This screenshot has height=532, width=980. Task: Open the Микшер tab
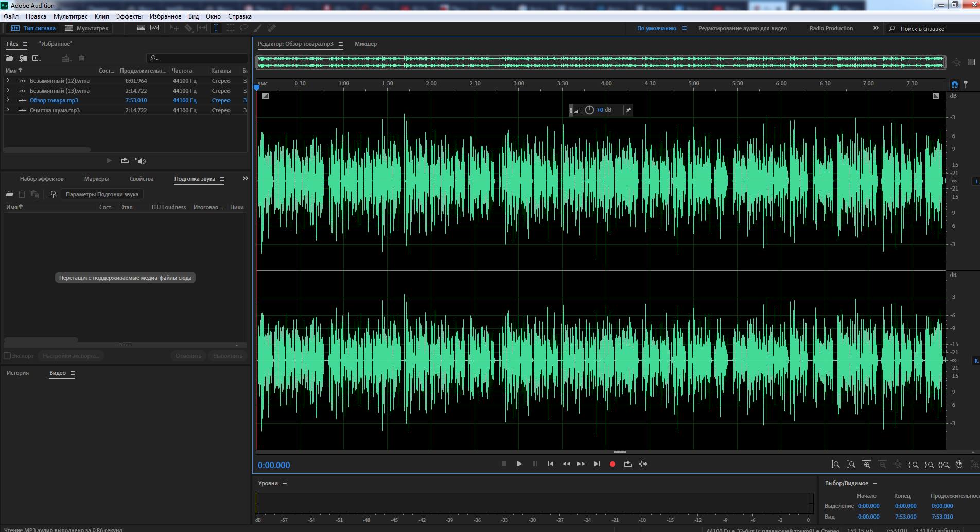365,44
